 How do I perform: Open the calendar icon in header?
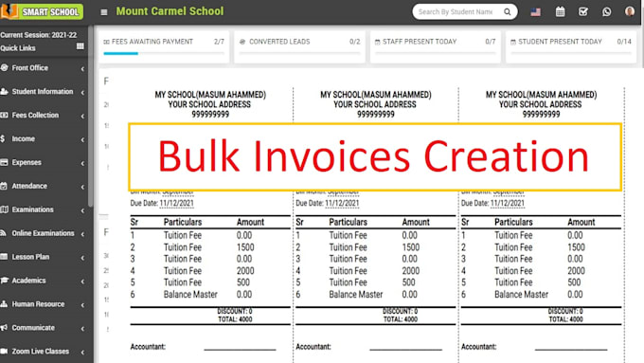pyautogui.click(x=561, y=12)
